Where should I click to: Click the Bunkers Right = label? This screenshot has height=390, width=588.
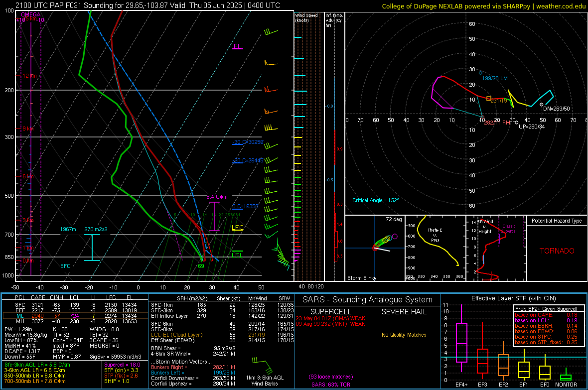169,367
